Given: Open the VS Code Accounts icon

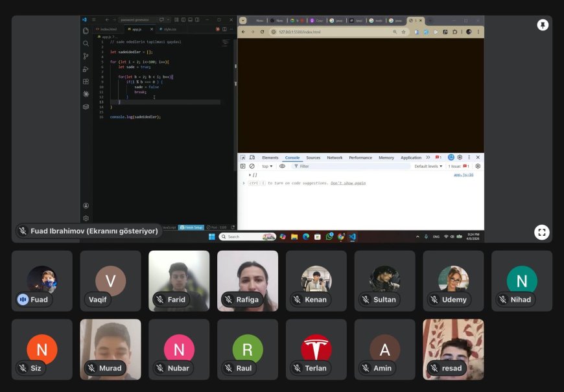Looking at the screenshot, I should coord(86,205).
